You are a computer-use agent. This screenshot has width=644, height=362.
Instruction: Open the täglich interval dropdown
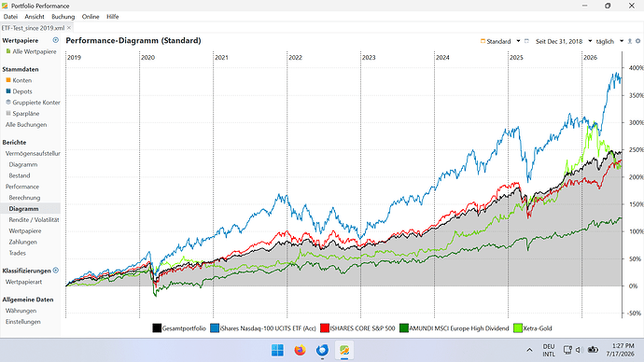609,41
